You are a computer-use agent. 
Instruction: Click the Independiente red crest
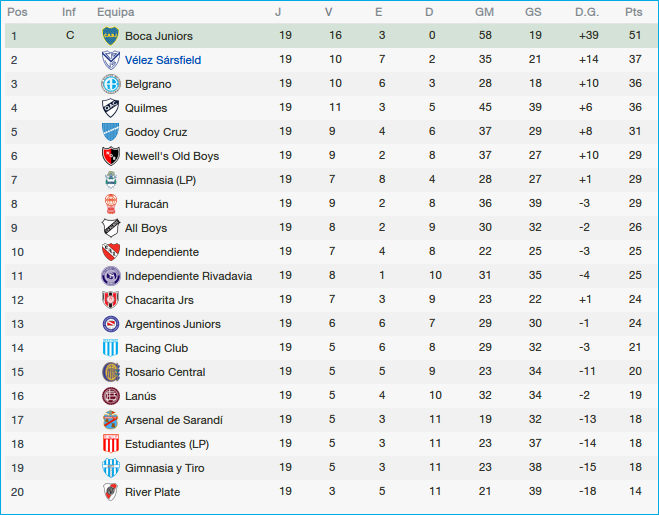110,252
